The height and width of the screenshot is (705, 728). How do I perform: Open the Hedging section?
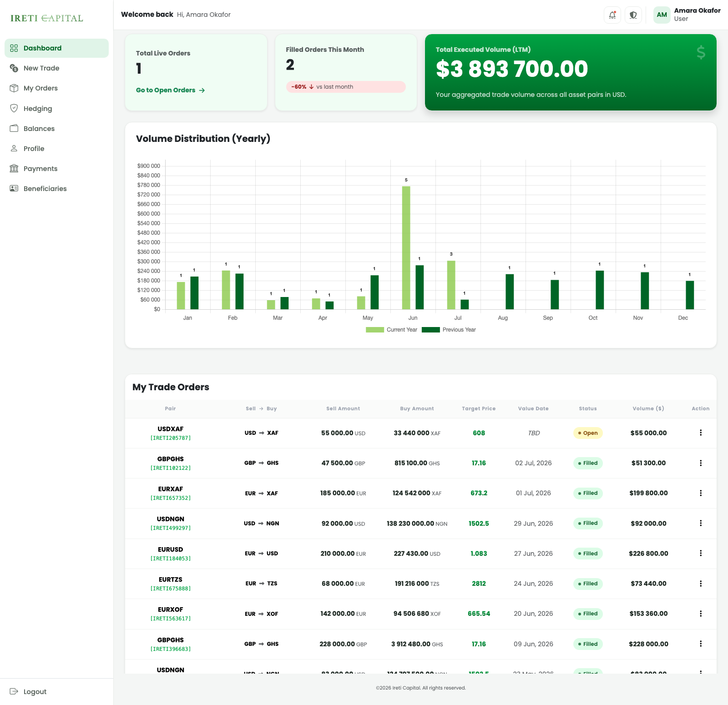coord(56,108)
